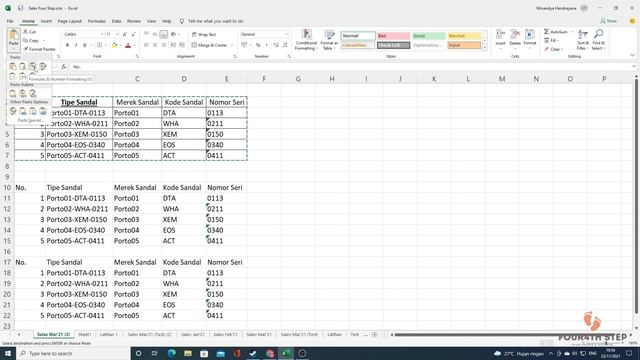Switch to the Formulas tab
This screenshot has width=640, height=360.
pos(96,21)
